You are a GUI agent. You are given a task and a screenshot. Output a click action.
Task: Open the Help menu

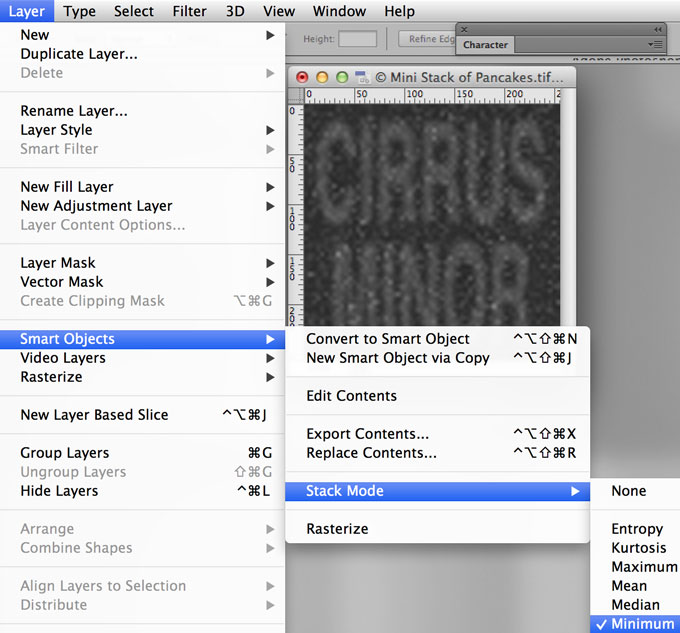click(399, 11)
